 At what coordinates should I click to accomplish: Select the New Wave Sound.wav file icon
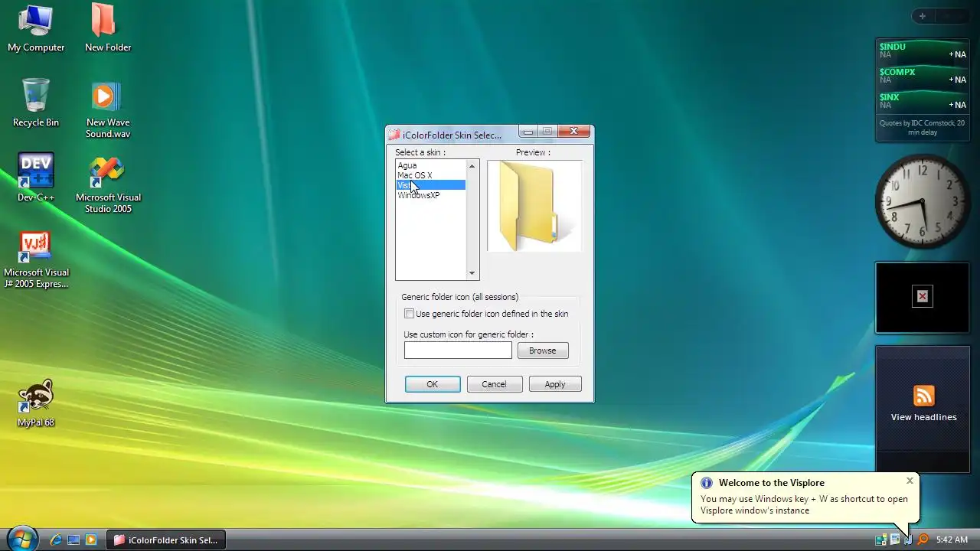click(x=107, y=109)
